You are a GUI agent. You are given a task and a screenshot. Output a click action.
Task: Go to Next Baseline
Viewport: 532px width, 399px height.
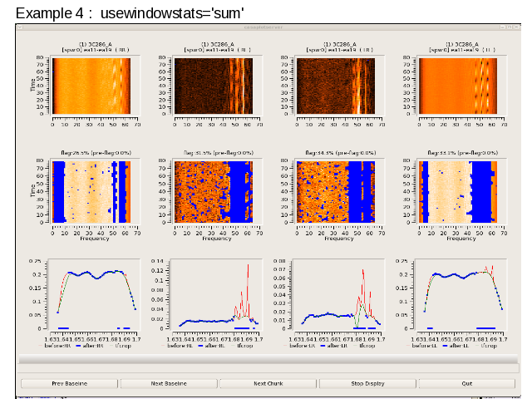[169, 383]
